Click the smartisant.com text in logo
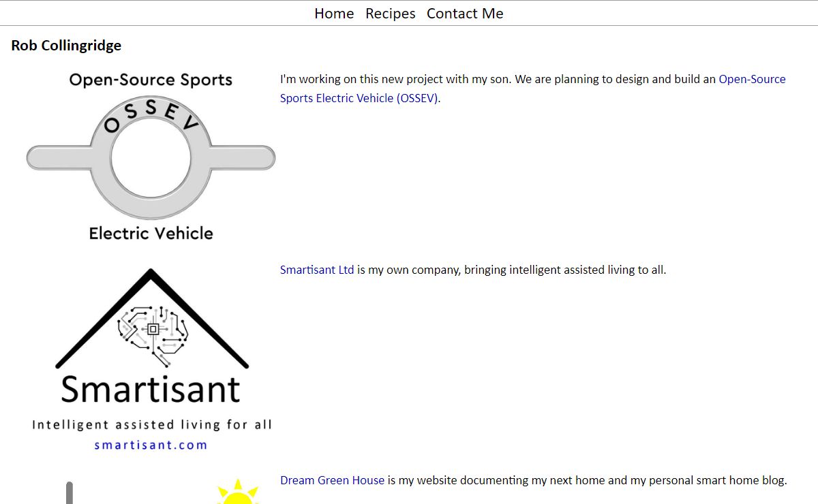Viewport: 818px width, 504px height. pos(151,445)
